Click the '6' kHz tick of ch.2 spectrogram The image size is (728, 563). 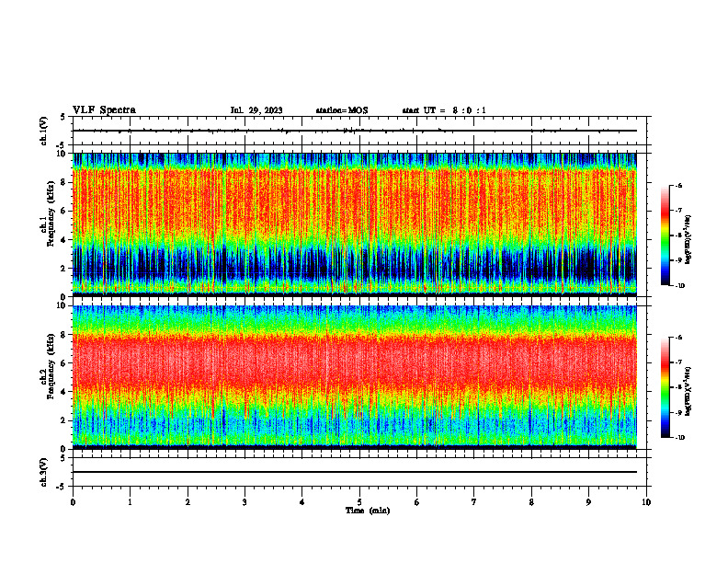63,363
